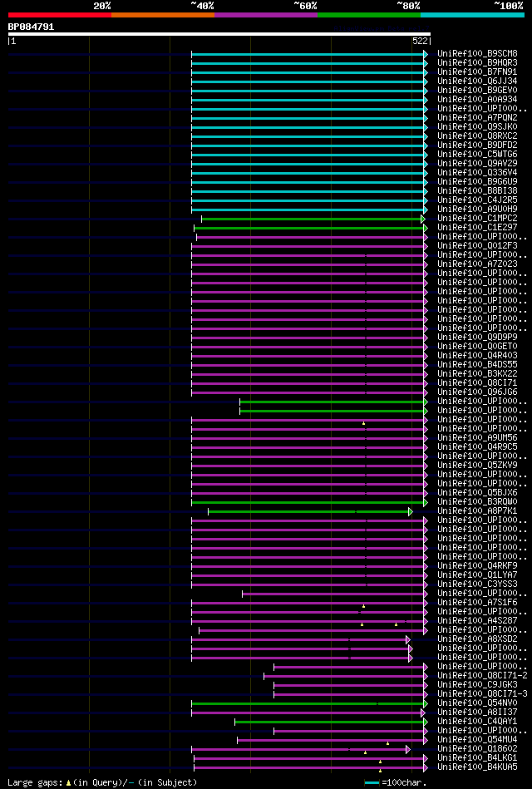532x789 pixels.
Task: Click the UniRef100_A4S287 entry
Action: point(477,621)
